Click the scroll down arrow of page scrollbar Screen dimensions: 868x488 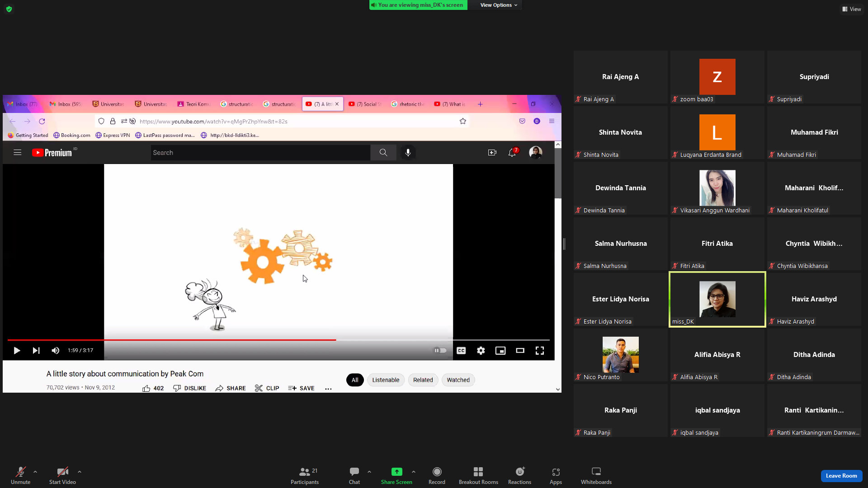click(x=558, y=389)
